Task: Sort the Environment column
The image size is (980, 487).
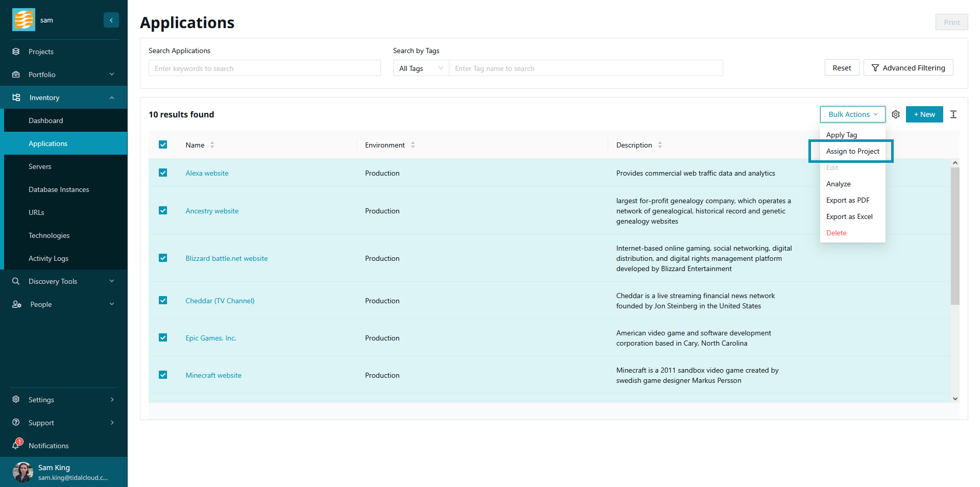Action: 413,145
